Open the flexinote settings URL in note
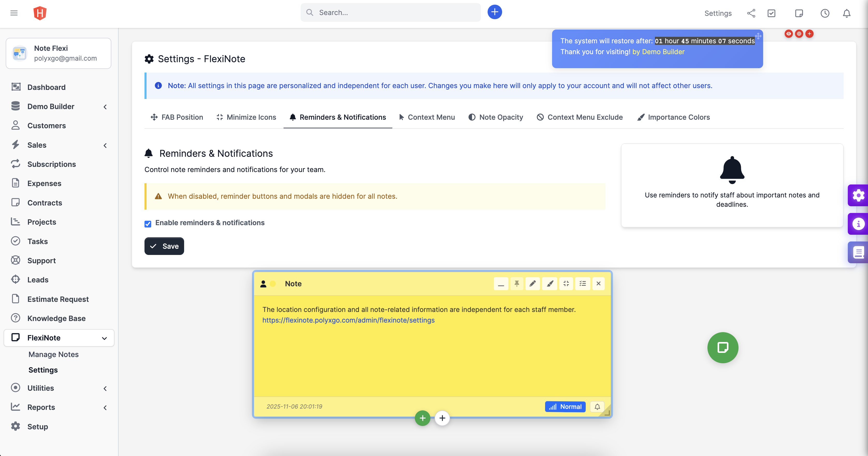Viewport: 868px width, 456px height. pos(348,320)
